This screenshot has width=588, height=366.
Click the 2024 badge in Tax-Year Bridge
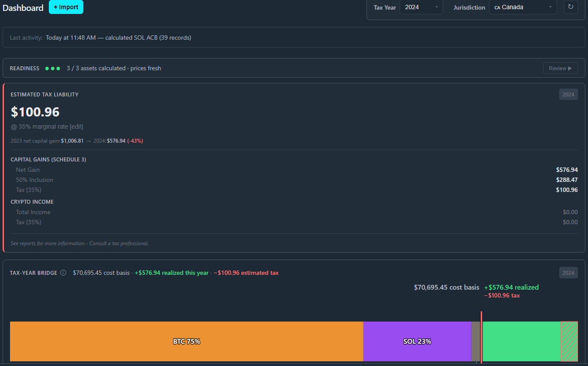point(568,273)
